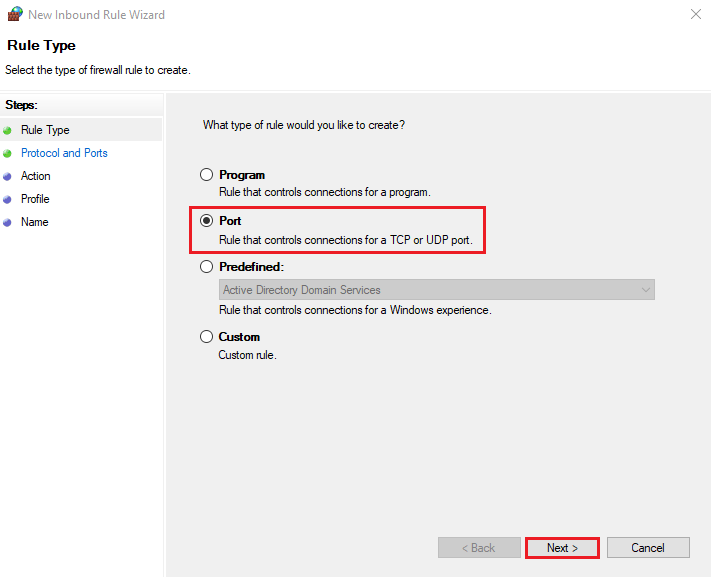Open the Profile step label in sidebar
The height and width of the screenshot is (577, 711).
[35, 199]
